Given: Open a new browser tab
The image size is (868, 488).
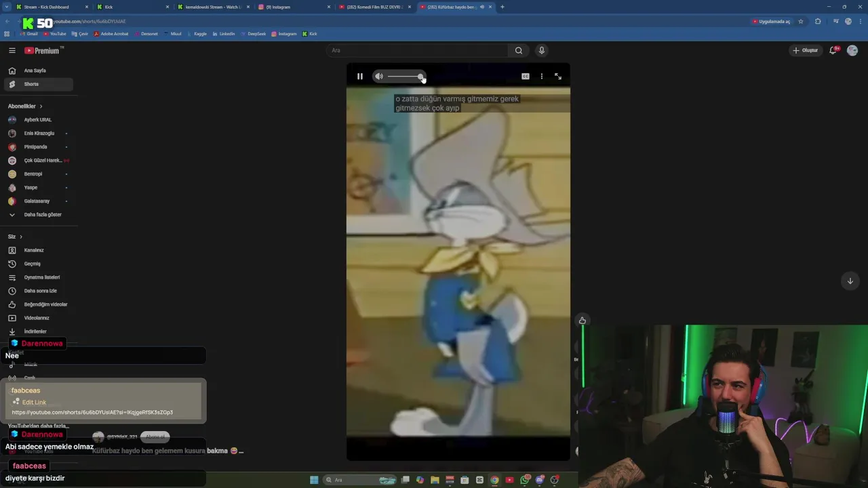Looking at the screenshot, I should [502, 7].
